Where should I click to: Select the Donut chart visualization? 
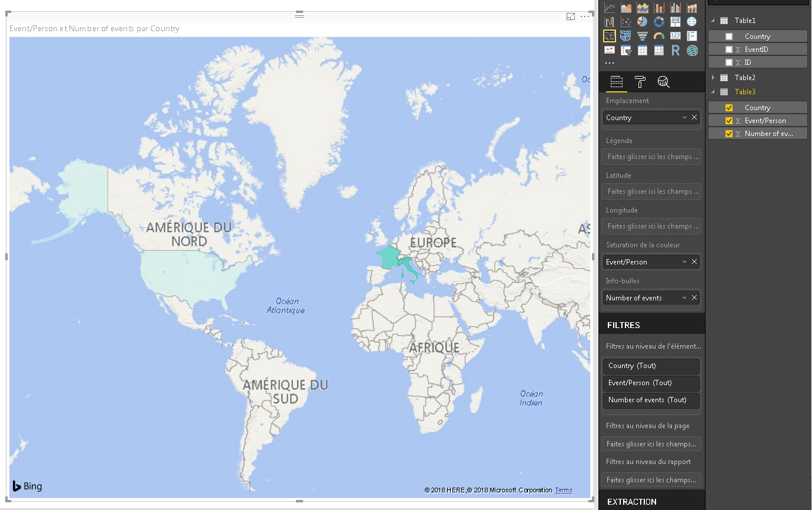[x=659, y=22]
